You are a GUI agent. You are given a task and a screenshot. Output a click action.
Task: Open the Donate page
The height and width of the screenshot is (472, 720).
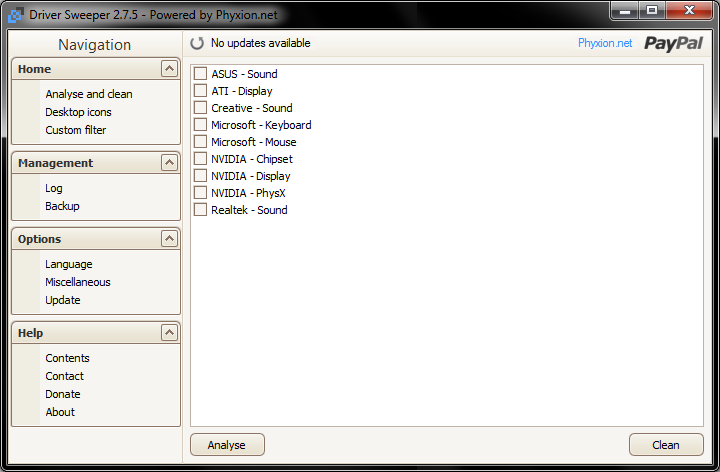coord(62,394)
